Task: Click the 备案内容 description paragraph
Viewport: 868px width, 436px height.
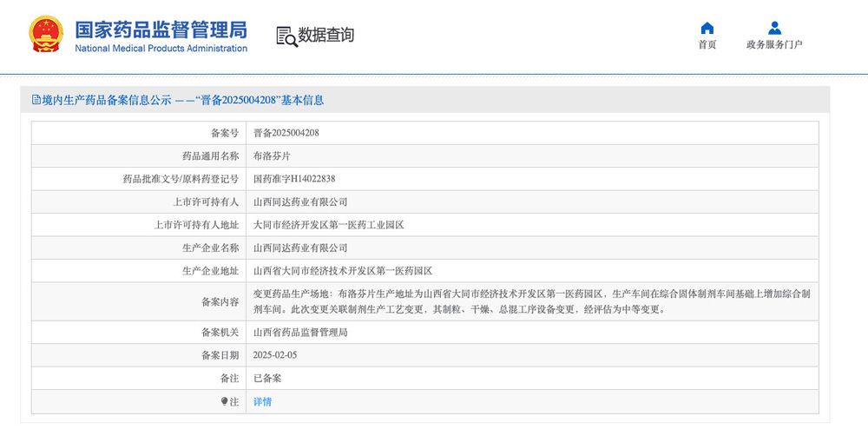Action: click(x=532, y=301)
